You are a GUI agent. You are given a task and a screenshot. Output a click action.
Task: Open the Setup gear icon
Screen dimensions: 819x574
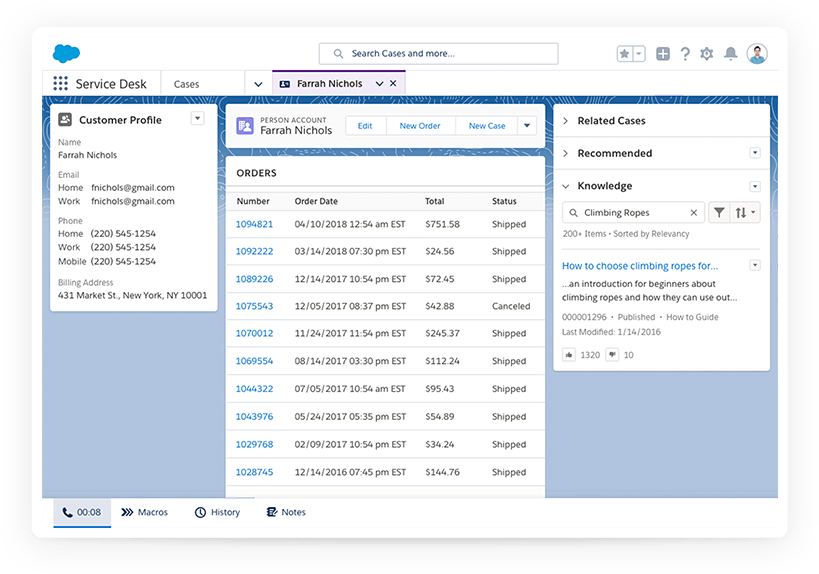(x=707, y=54)
